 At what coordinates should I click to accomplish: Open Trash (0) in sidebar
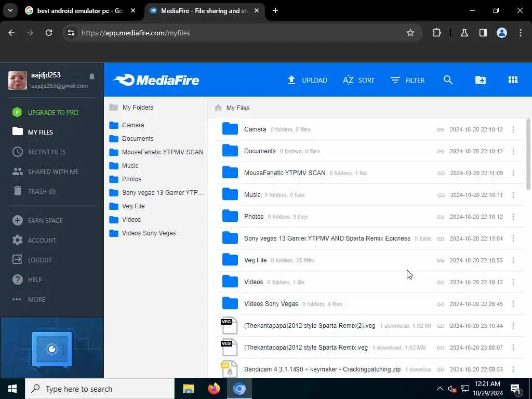34,191
